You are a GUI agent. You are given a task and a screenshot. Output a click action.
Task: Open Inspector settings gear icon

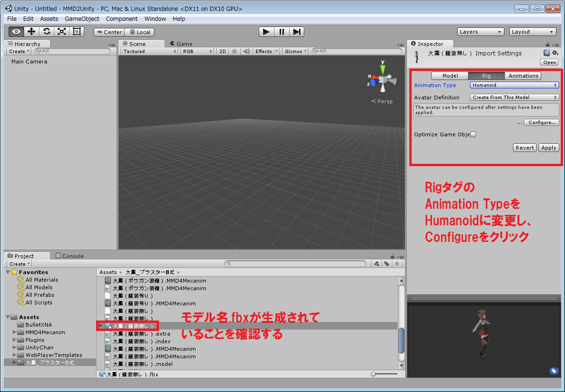[555, 53]
